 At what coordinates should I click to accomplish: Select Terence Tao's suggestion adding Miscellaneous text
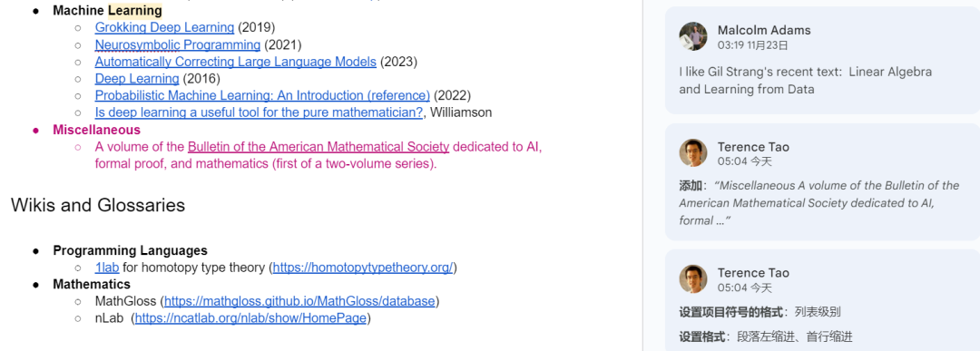pyautogui.click(x=822, y=181)
